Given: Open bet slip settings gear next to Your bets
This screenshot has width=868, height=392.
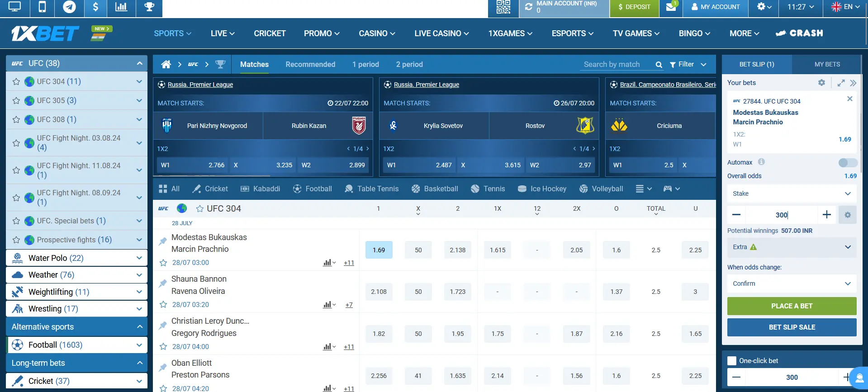Looking at the screenshot, I should click(821, 83).
